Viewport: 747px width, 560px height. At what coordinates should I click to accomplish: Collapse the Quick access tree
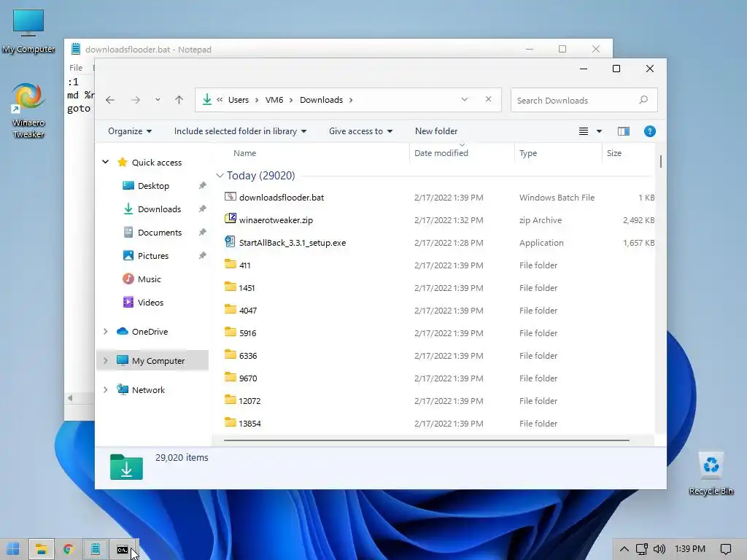coord(106,163)
